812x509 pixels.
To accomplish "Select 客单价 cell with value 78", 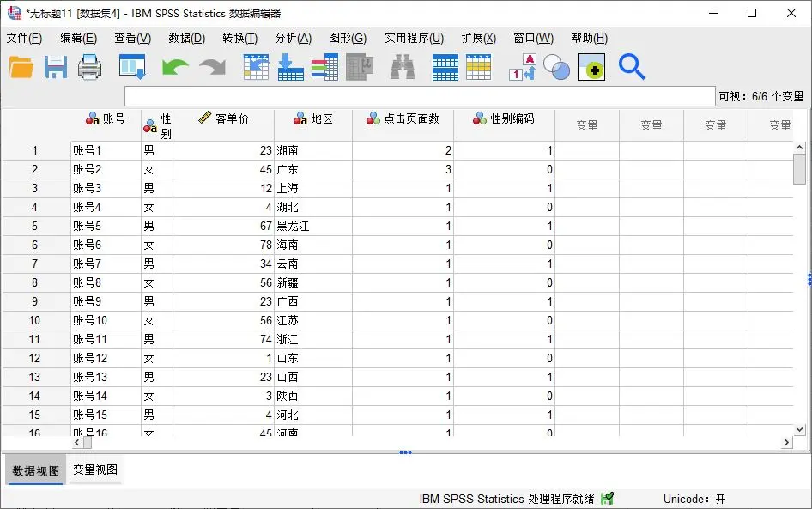I will pyautogui.click(x=224, y=245).
